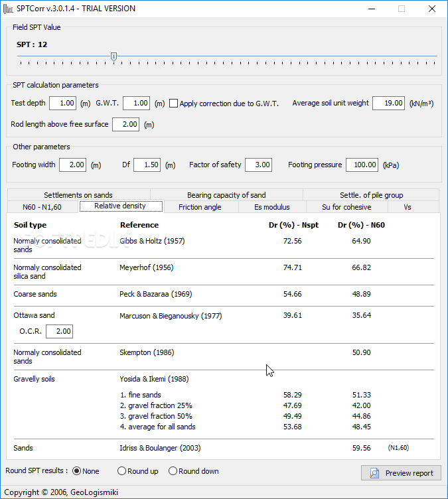
Task: Click the Dr (%) - N60 column header
Action: point(361,225)
